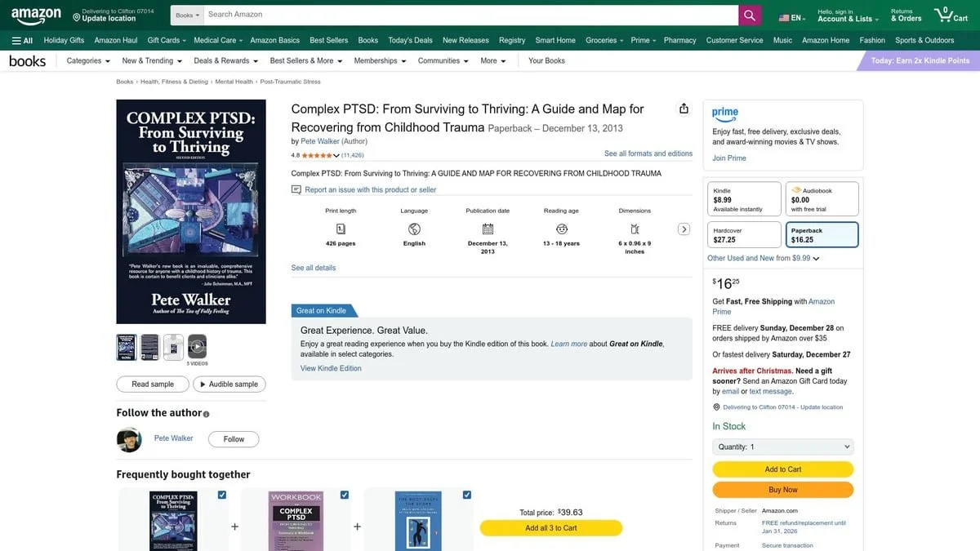The image size is (980, 551).
Task: Select the Paperback $16.25 format
Action: point(822,235)
